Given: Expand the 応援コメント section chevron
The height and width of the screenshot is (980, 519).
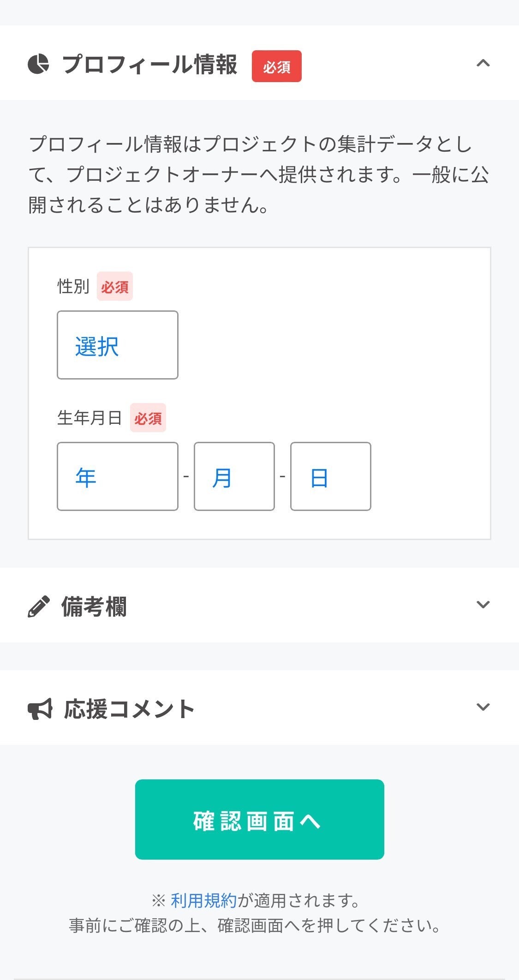Looking at the screenshot, I should click(483, 707).
